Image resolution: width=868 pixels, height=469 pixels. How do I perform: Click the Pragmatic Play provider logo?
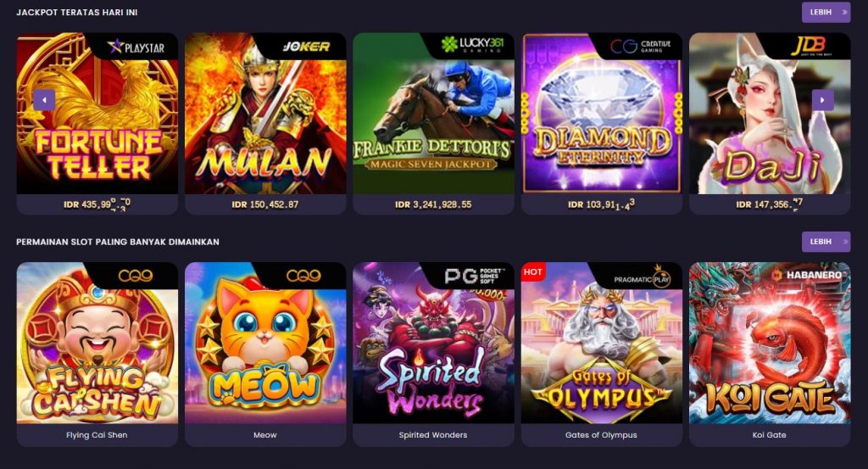[643, 278]
